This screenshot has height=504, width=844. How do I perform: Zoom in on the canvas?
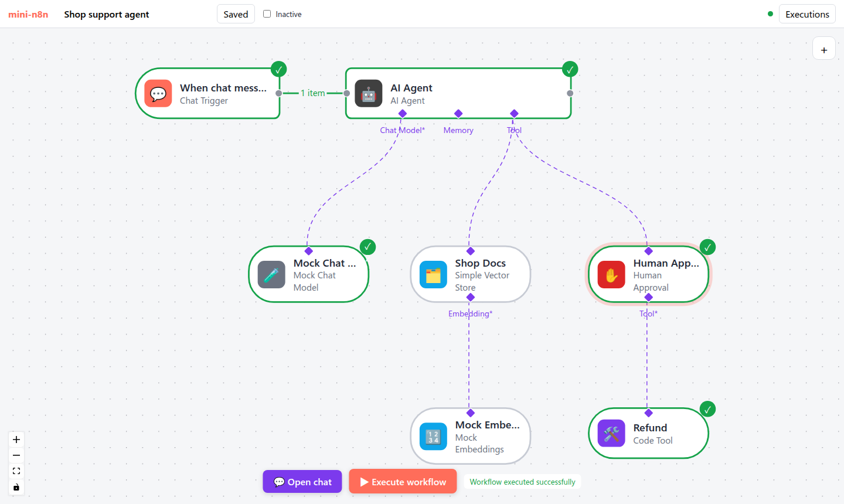point(16,440)
